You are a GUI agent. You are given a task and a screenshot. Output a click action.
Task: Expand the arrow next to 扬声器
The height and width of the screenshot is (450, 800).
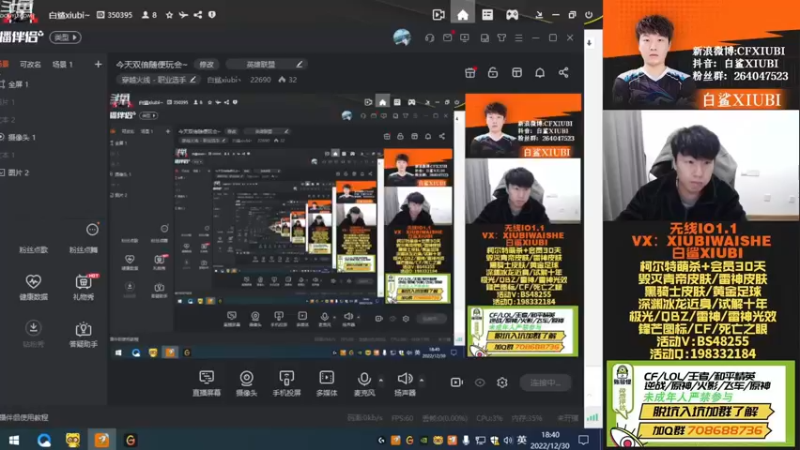click(421, 380)
